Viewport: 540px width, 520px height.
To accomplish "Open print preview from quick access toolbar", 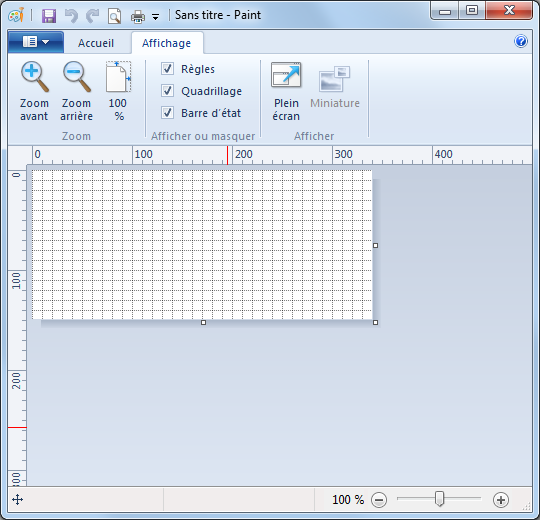I will 114,16.
